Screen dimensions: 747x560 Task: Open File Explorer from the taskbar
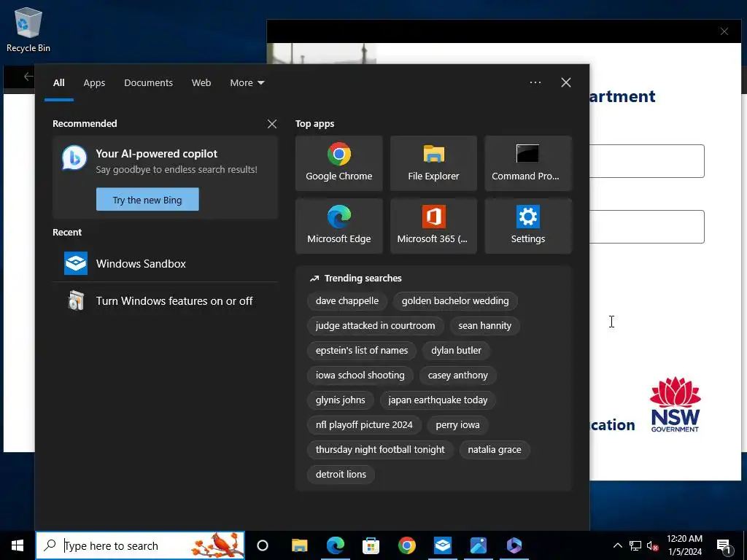point(300,545)
